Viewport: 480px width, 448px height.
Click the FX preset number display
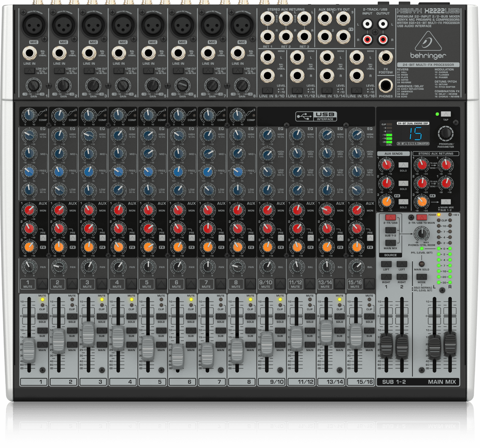coord(415,134)
